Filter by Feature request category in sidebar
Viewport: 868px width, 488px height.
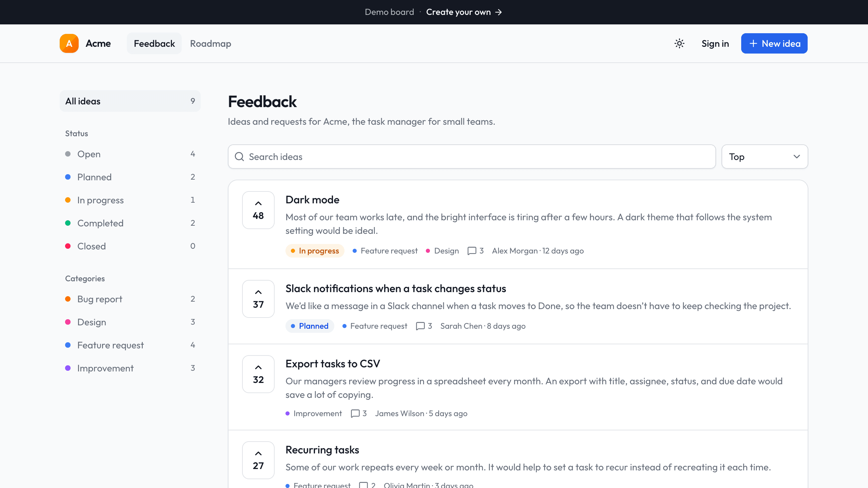coord(130,345)
